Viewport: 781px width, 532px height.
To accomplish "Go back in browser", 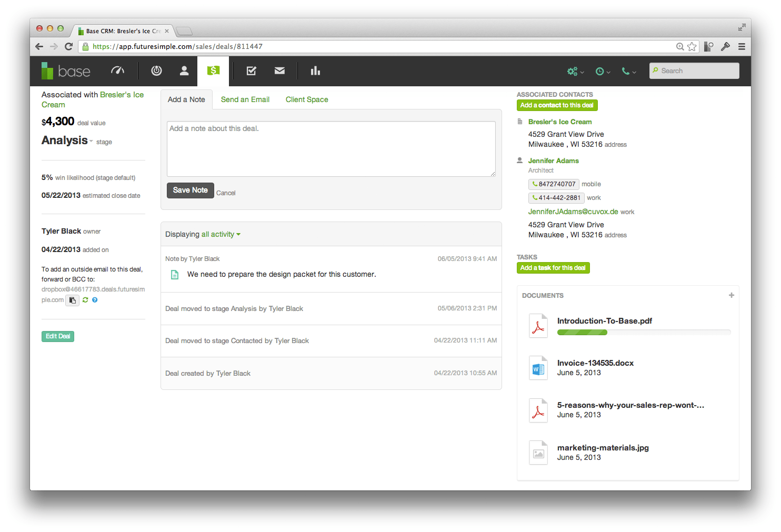I will pos(39,46).
